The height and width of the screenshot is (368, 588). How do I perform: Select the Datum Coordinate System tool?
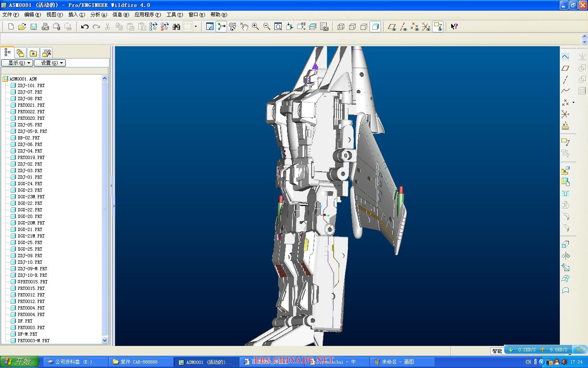[x=566, y=114]
